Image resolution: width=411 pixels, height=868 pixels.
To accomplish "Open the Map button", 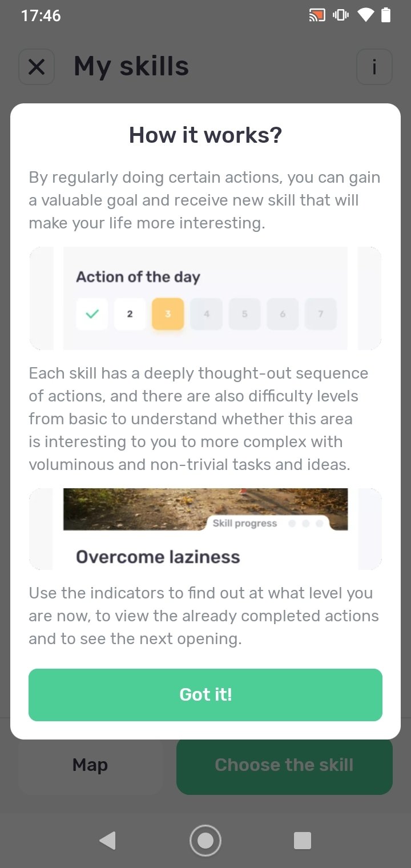I will pyautogui.click(x=90, y=765).
